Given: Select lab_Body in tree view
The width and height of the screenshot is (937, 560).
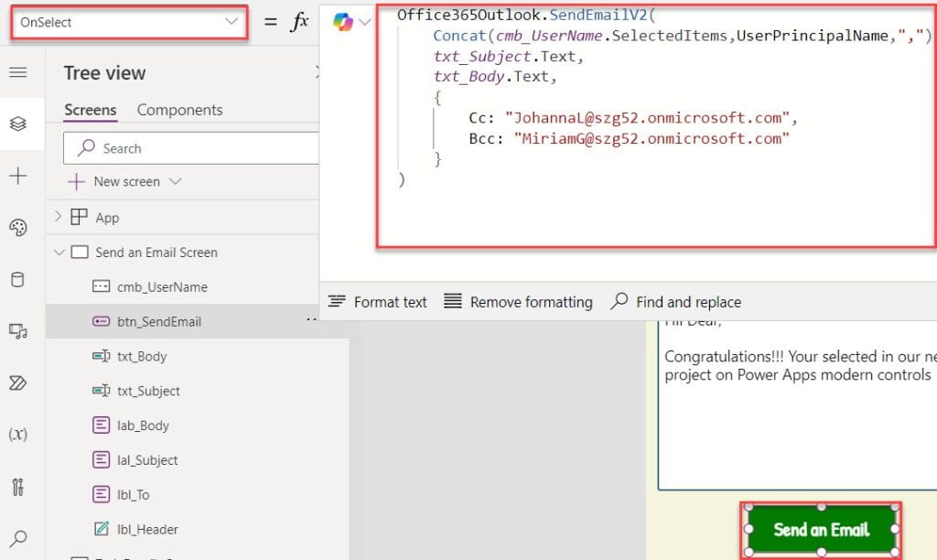Looking at the screenshot, I should 143,425.
